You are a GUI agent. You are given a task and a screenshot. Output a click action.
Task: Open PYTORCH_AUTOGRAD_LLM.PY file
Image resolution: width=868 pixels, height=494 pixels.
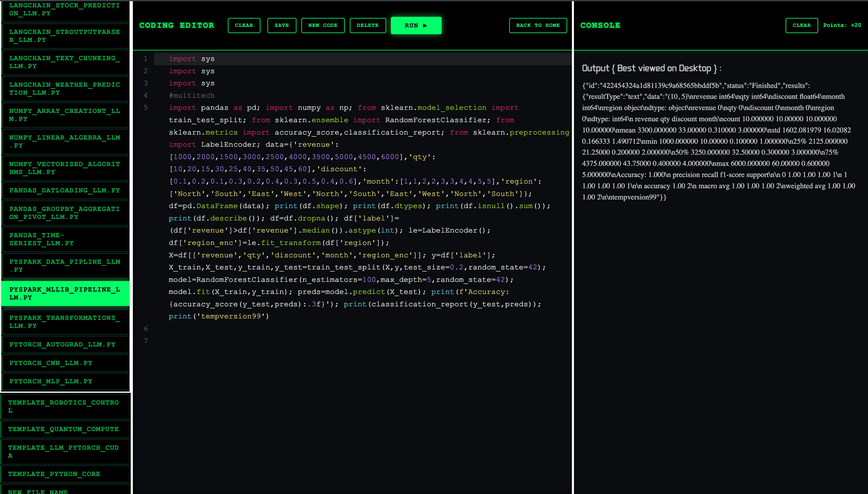coord(66,345)
